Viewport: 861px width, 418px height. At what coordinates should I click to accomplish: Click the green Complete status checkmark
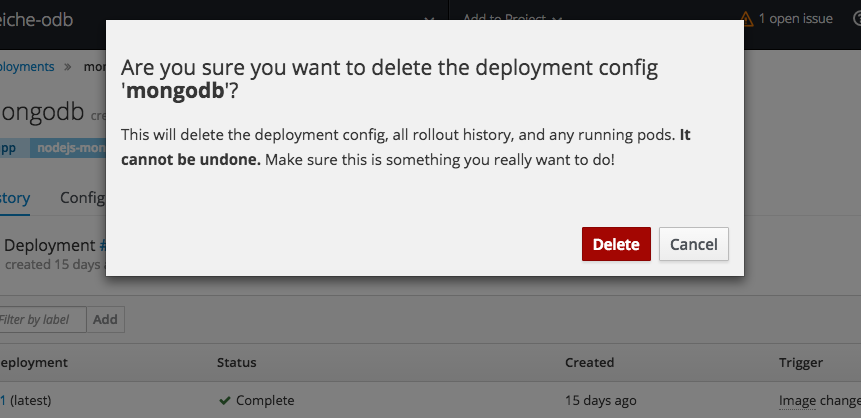(x=225, y=401)
